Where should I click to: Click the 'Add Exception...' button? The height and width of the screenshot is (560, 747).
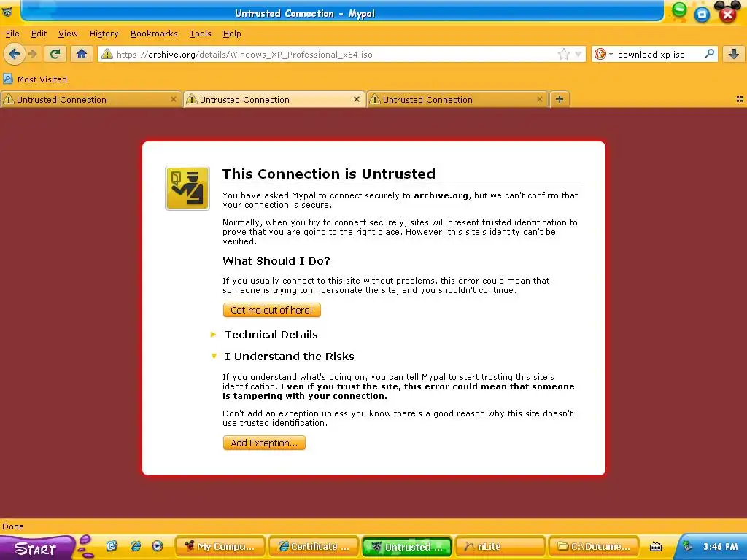click(264, 443)
